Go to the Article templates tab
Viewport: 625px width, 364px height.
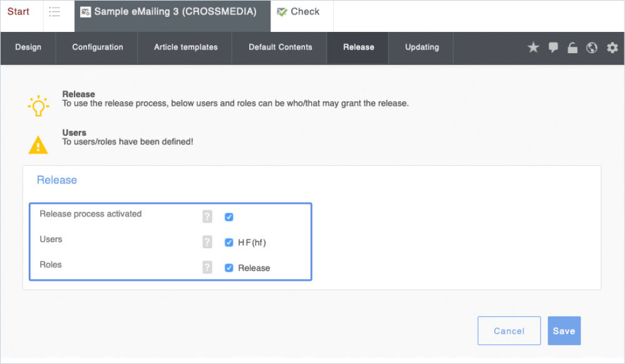(185, 48)
